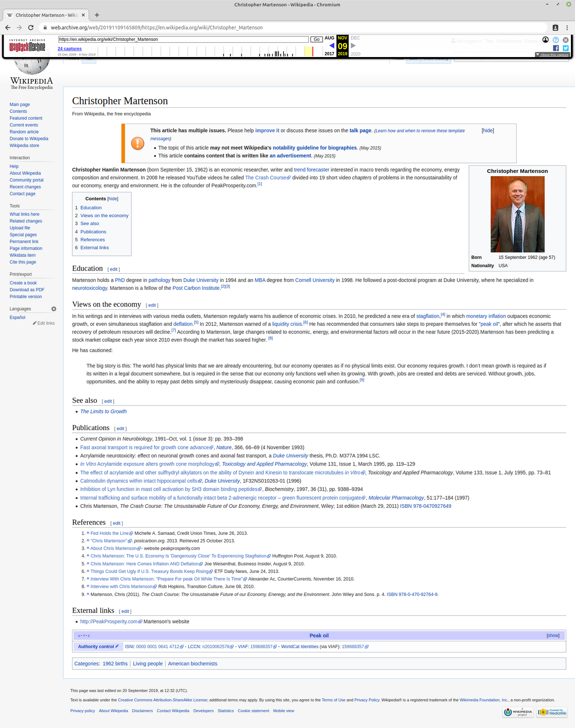Open The Limits to Growth link

click(x=103, y=411)
